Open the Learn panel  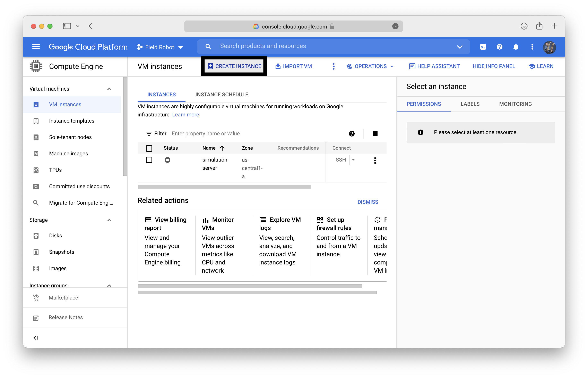541,66
